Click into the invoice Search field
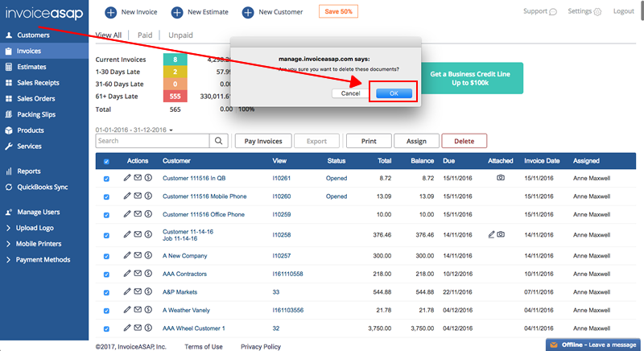644x351 pixels. (152, 141)
